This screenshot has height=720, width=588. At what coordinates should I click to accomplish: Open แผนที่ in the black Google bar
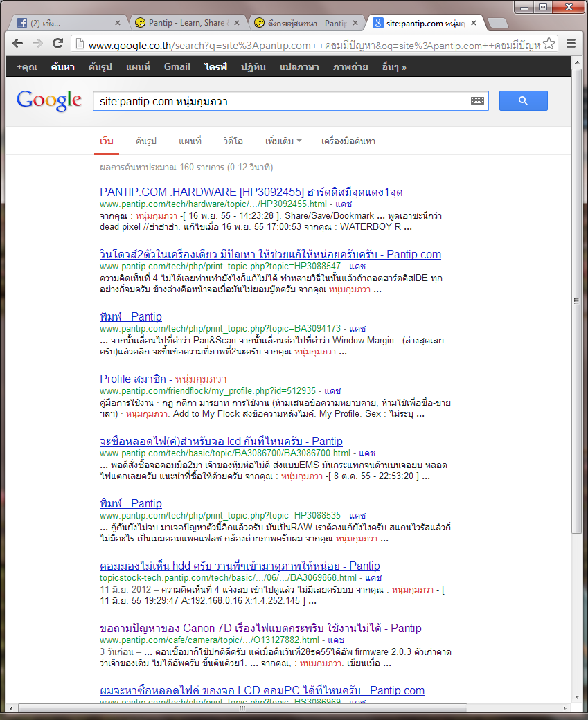(x=139, y=67)
